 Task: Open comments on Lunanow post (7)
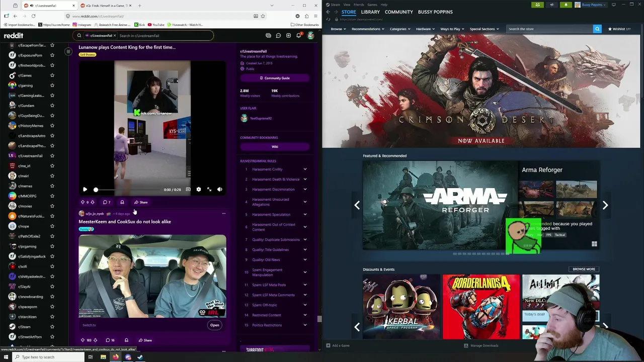(x=107, y=202)
